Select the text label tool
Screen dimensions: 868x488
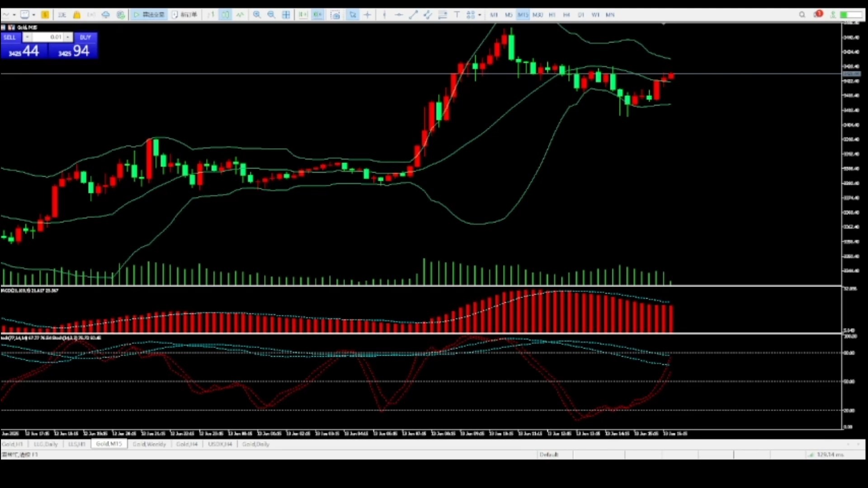[457, 15]
